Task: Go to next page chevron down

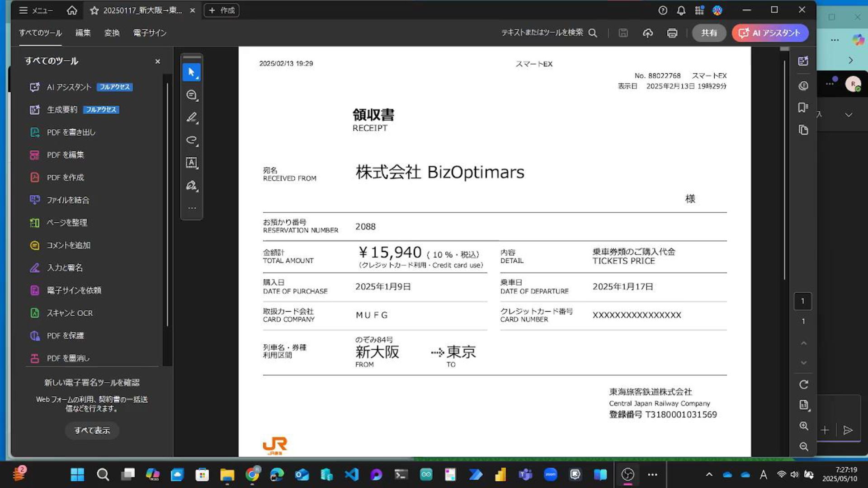Action: [803, 363]
